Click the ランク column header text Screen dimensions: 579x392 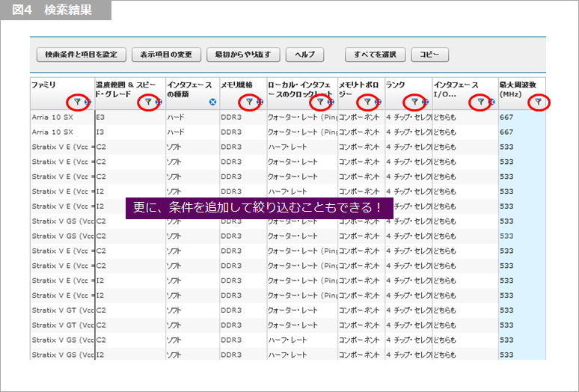click(396, 85)
